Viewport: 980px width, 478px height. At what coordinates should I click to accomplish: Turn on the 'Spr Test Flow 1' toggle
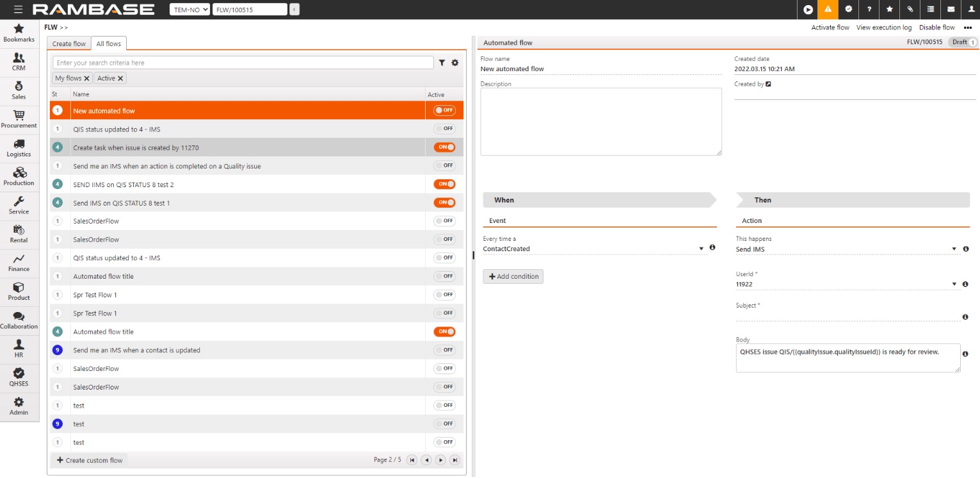click(444, 295)
